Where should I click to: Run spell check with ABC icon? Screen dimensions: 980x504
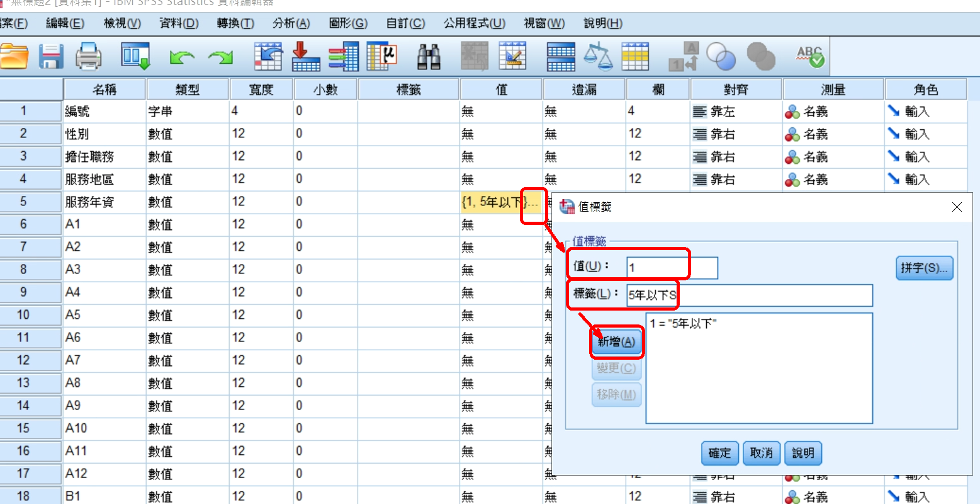809,57
